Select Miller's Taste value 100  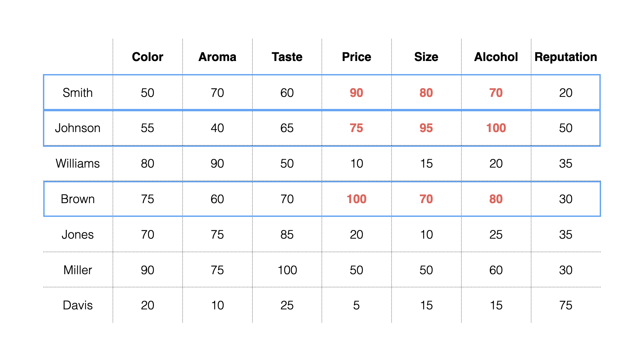pyautogui.click(x=287, y=270)
